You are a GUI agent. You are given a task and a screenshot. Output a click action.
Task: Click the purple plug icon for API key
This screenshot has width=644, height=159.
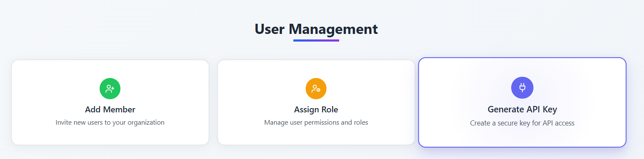tap(522, 88)
